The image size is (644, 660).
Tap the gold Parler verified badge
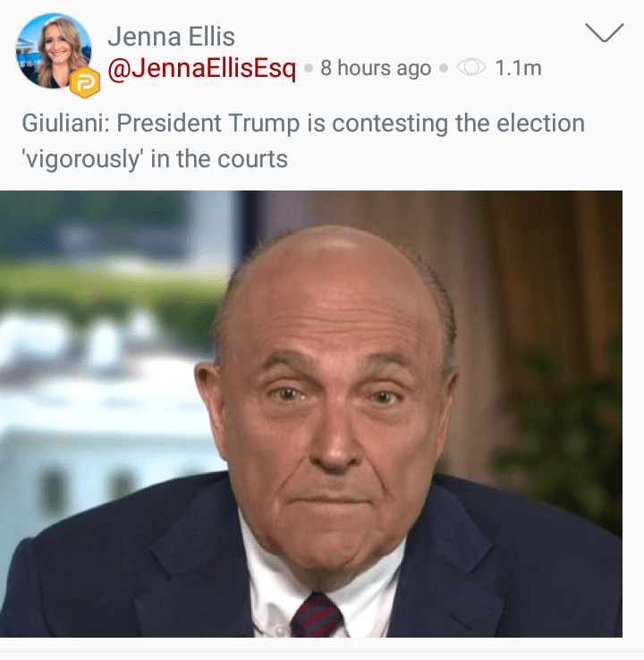85,82
